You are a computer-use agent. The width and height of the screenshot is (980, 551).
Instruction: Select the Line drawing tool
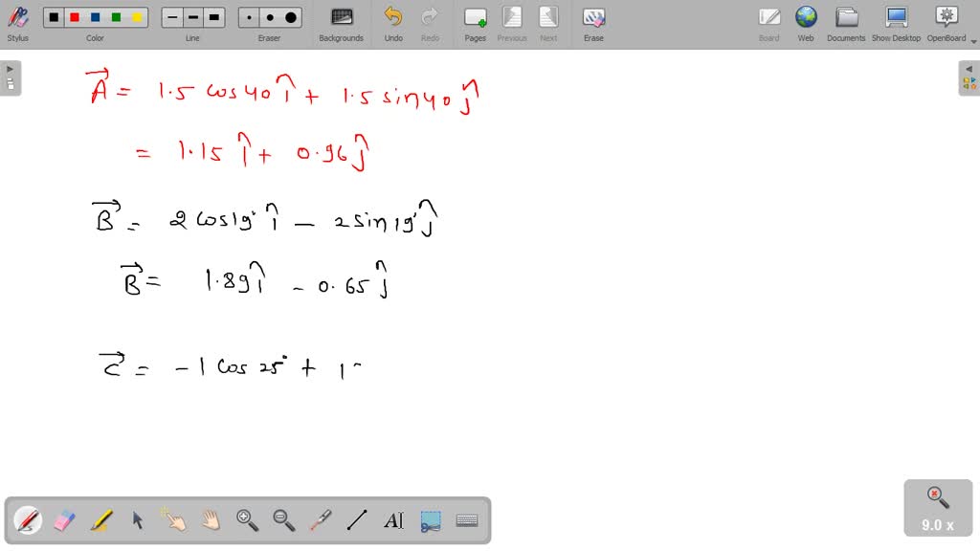click(x=357, y=519)
